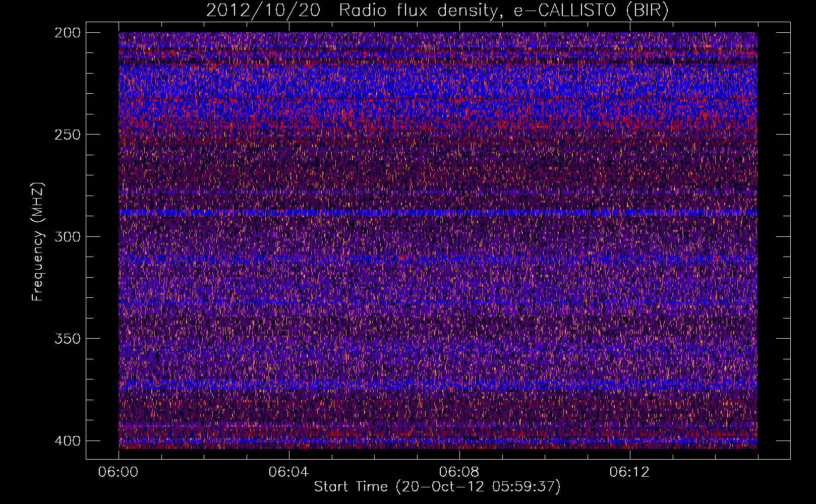Click the '06:08' time tick label
The height and width of the screenshot is (504, 816).
459,472
